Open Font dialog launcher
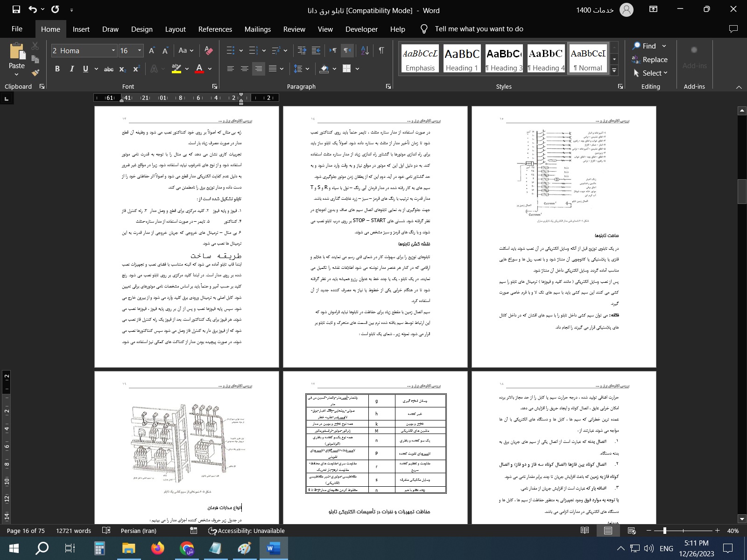This screenshot has height=560, width=747. point(215,86)
